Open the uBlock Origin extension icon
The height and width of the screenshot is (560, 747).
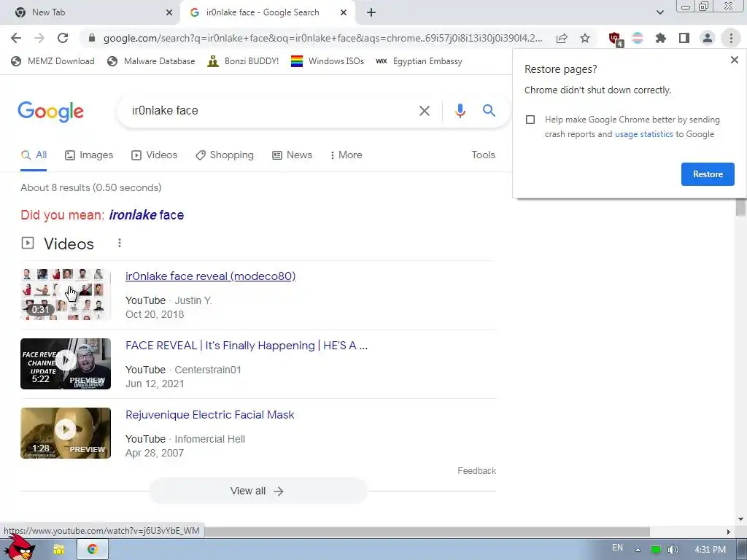pos(615,38)
